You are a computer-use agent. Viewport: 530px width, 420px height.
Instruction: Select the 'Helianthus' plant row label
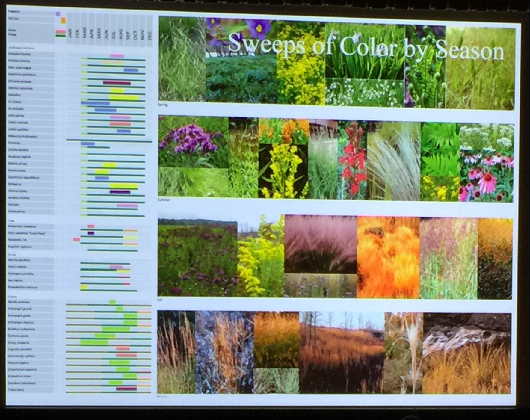[x=14, y=95]
